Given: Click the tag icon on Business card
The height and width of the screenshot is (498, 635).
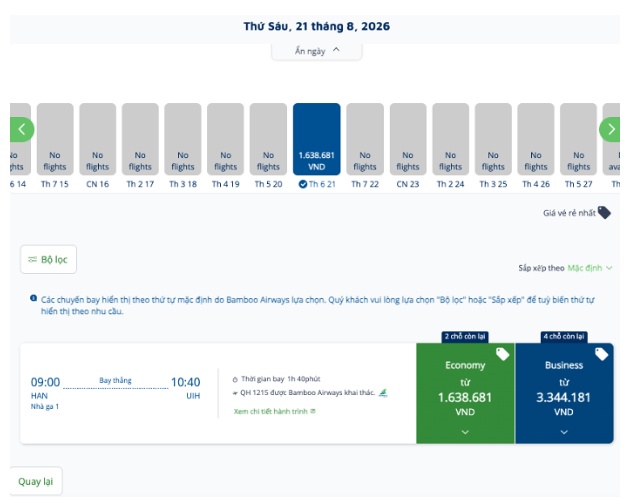Looking at the screenshot, I should [x=601, y=354].
